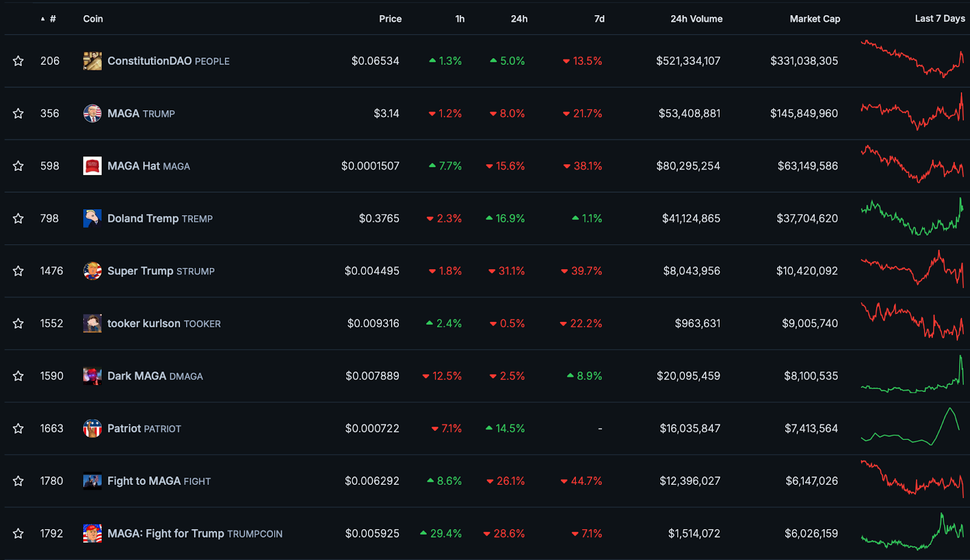970x560 pixels.
Task: Click the Dark MAGA coin logo
Action: [x=92, y=376]
